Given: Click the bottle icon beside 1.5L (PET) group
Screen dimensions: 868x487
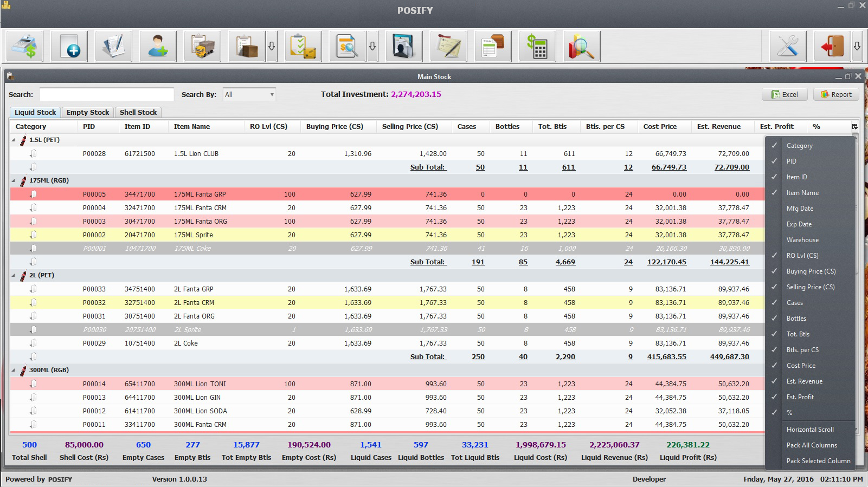Looking at the screenshot, I should point(23,140).
